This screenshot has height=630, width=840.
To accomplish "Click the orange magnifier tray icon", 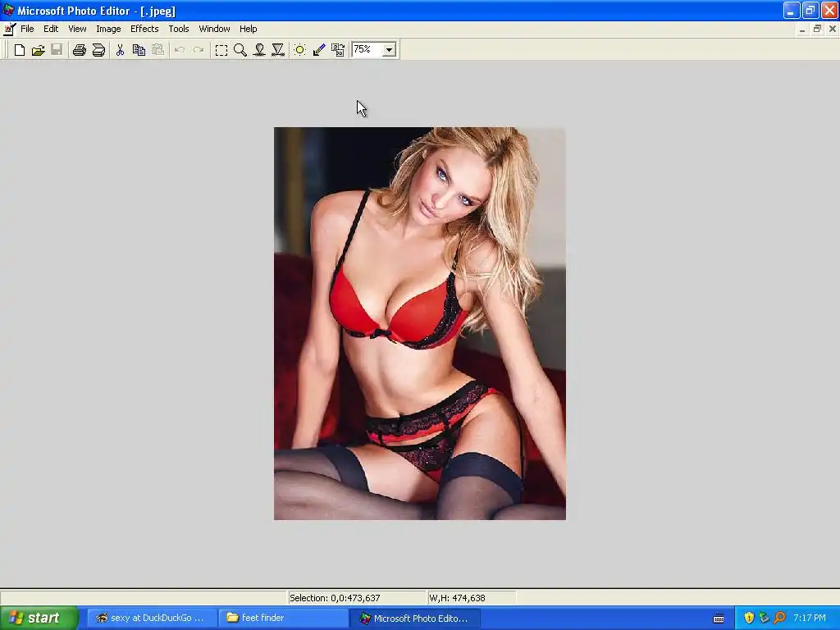I will pyautogui.click(x=779, y=618).
